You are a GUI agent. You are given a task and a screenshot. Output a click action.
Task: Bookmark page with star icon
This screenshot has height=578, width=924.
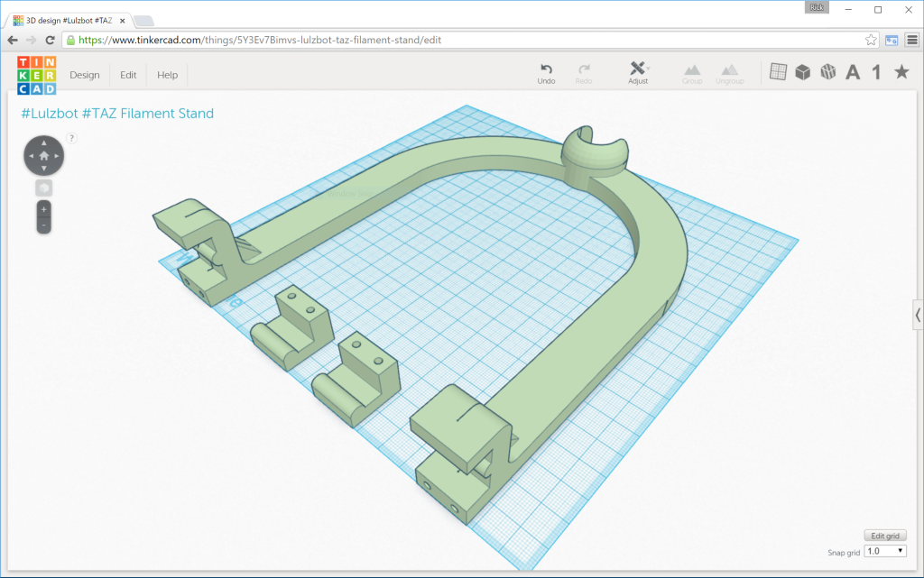(x=871, y=40)
